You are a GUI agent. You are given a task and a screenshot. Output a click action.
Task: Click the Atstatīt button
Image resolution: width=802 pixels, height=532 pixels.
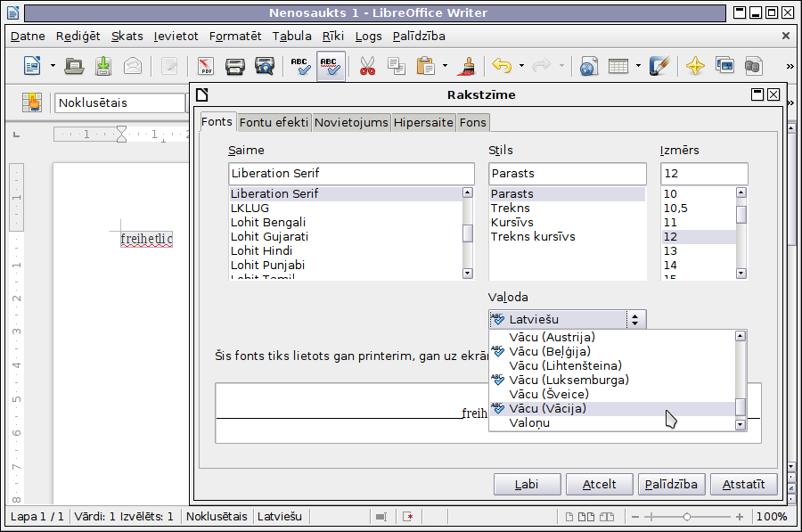coord(744,485)
